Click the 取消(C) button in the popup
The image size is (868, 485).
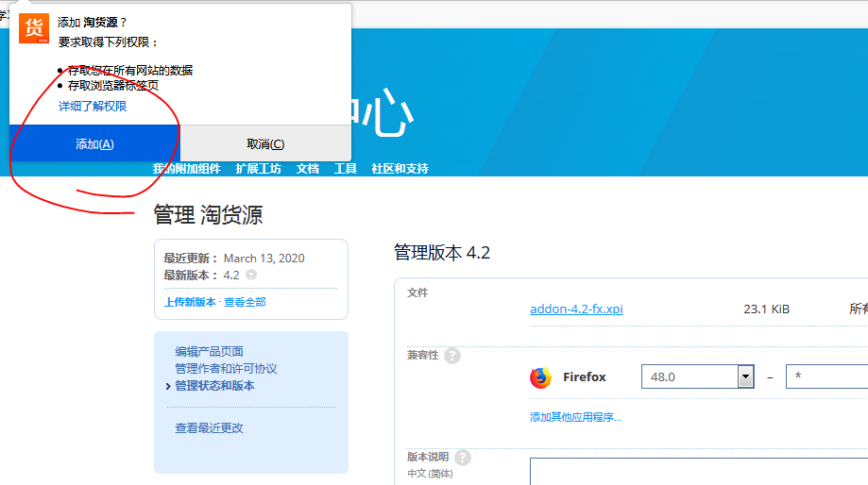click(x=265, y=143)
